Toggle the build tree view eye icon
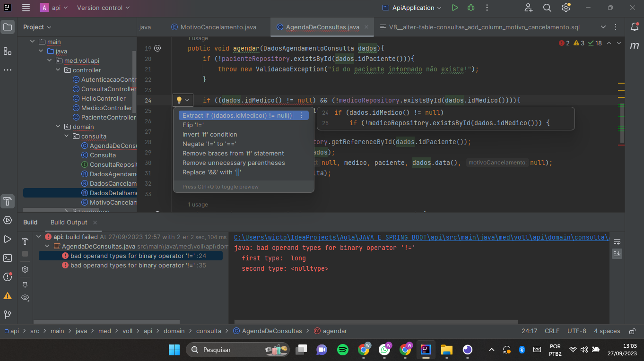Viewport: 644px width, 361px height. coord(25,298)
